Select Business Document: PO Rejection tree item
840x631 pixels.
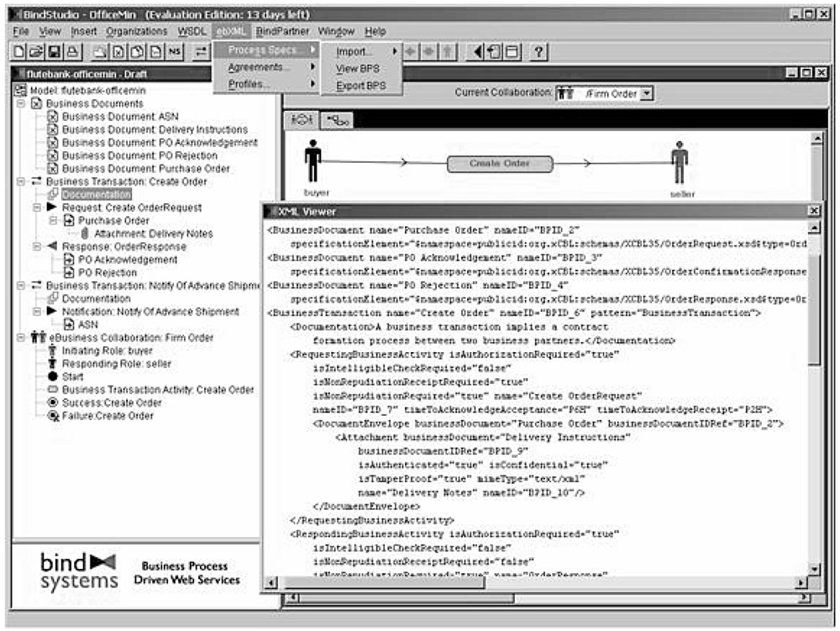(139, 155)
